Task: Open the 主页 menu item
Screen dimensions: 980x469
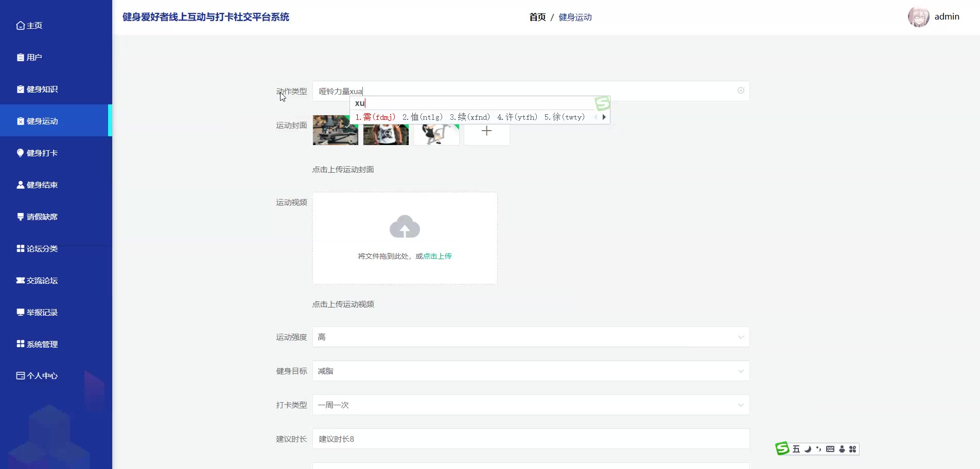Action: (56, 25)
